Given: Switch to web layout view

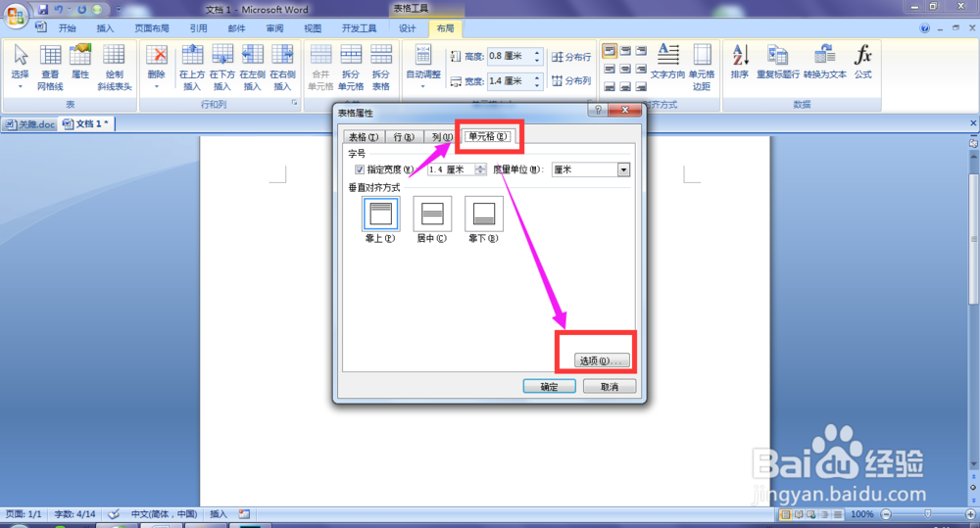Looking at the screenshot, I should pyautogui.click(x=811, y=514).
